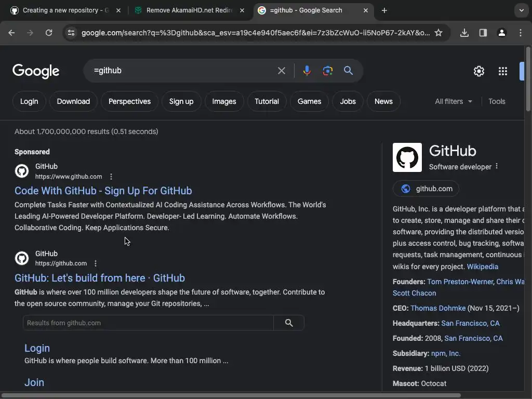Click the Results from github.com field
The image size is (532, 399).
click(148, 323)
